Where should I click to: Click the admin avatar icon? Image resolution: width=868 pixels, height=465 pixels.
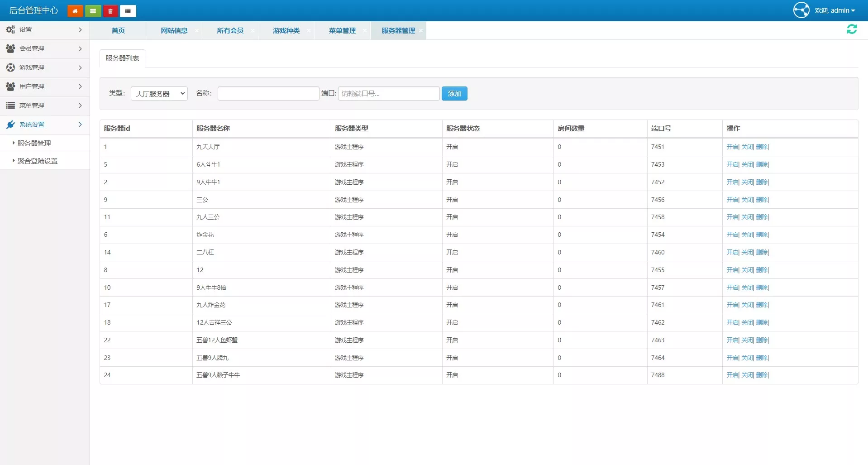click(x=801, y=10)
